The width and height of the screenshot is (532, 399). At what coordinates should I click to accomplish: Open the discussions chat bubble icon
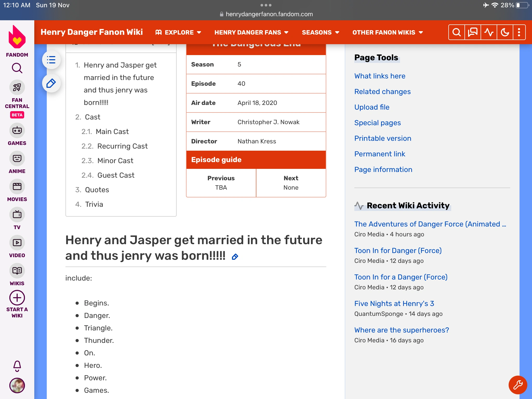(473, 32)
